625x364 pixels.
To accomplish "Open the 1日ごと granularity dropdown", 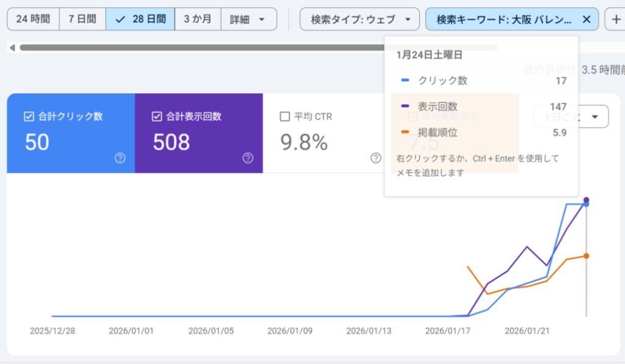I will pyautogui.click(x=571, y=116).
